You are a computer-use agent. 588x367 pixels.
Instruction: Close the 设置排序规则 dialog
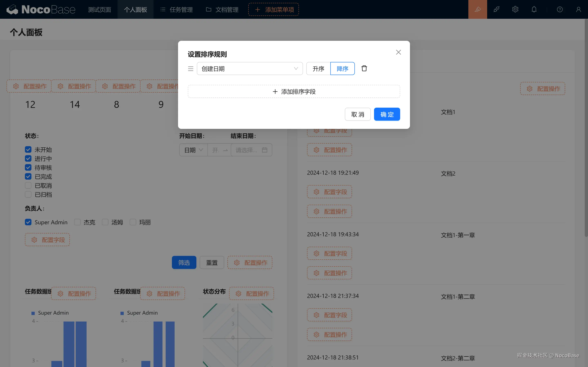[398, 52]
